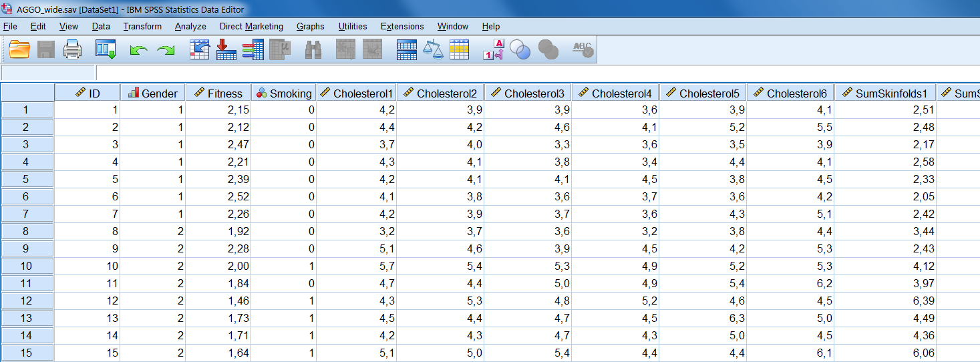
Task: Select row number 10 header
Action: coord(27,266)
